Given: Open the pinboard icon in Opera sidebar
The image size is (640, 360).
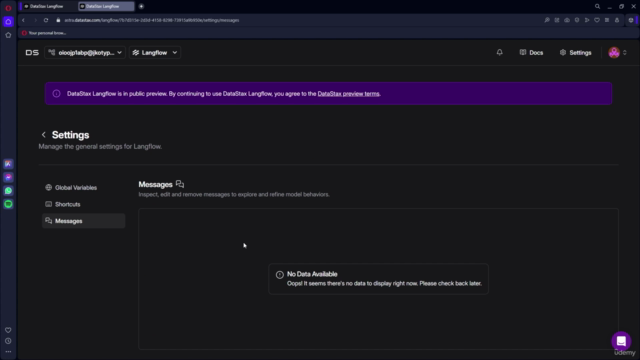Looking at the screenshot, I should coord(8,35).
